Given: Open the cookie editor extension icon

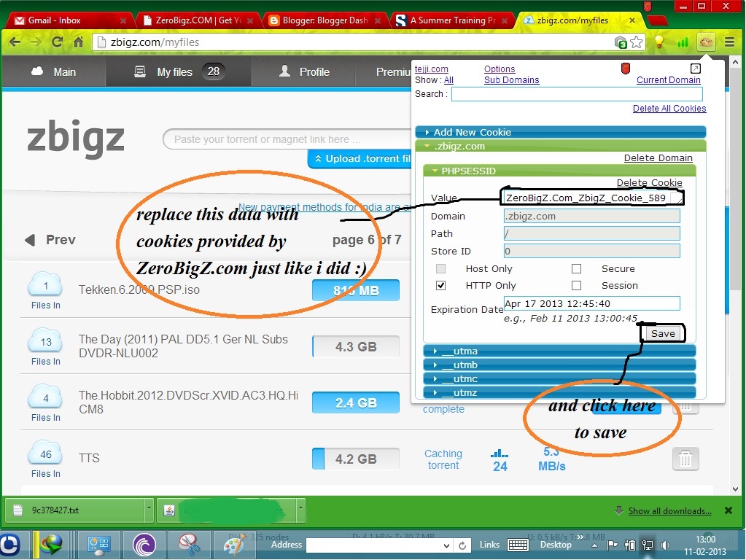Looking at the screenshot, I should pyautogui.click(x=706, y=42).
